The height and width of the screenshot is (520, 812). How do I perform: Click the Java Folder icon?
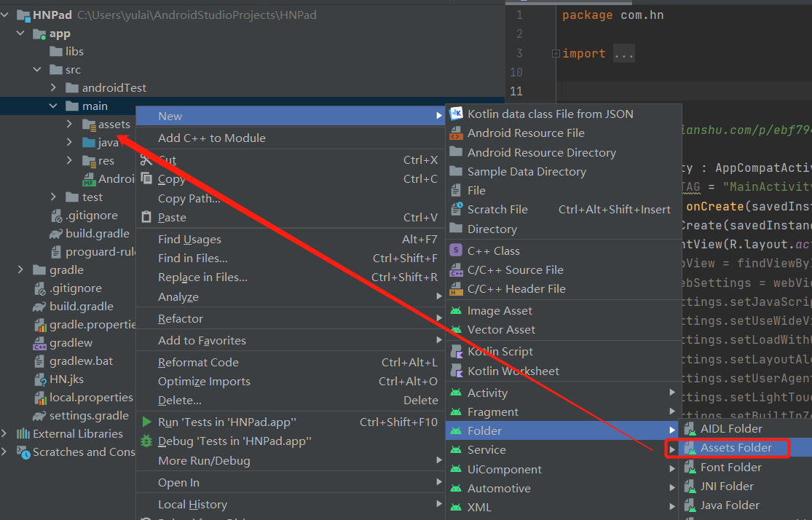(x=690, y=505)
